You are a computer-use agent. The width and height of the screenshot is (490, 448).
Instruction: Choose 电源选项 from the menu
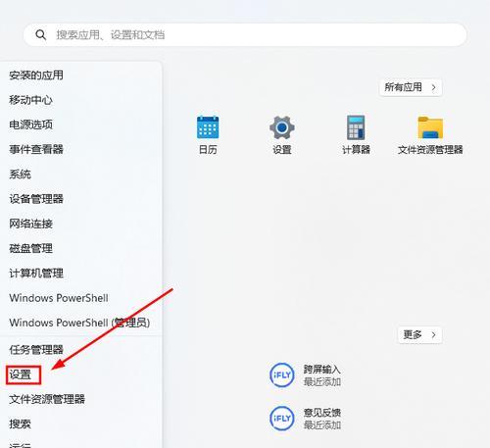point(30,124)
